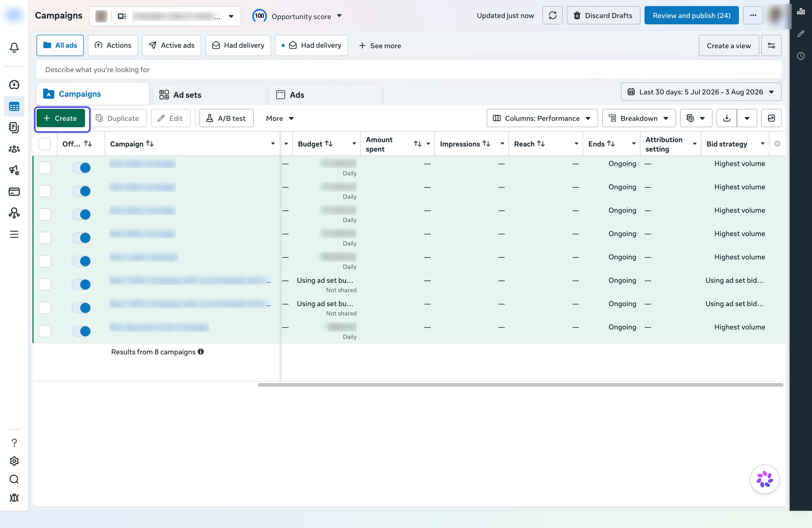This screenshot has height=528, width=812.
Task: Click Review and publish (24)
Action: pyautogui.click(x=691, y=15)
